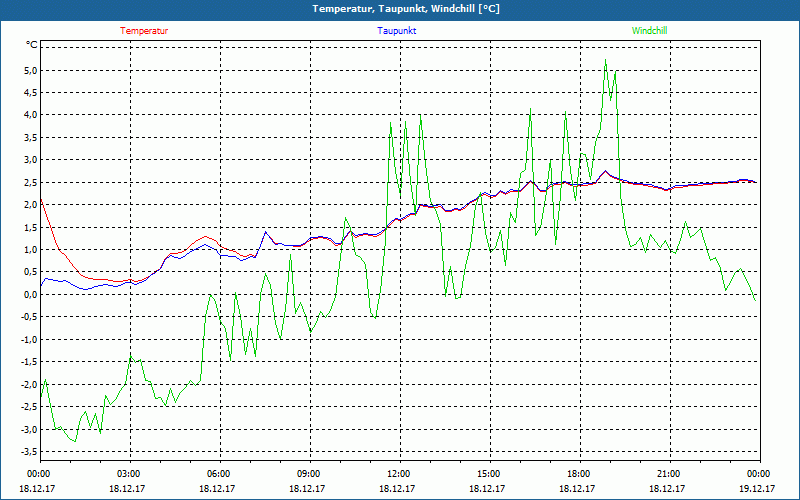The image size is (800, 500).
Task: Click the '0,0' y-axis value
Action: click(x=31, y=294)
